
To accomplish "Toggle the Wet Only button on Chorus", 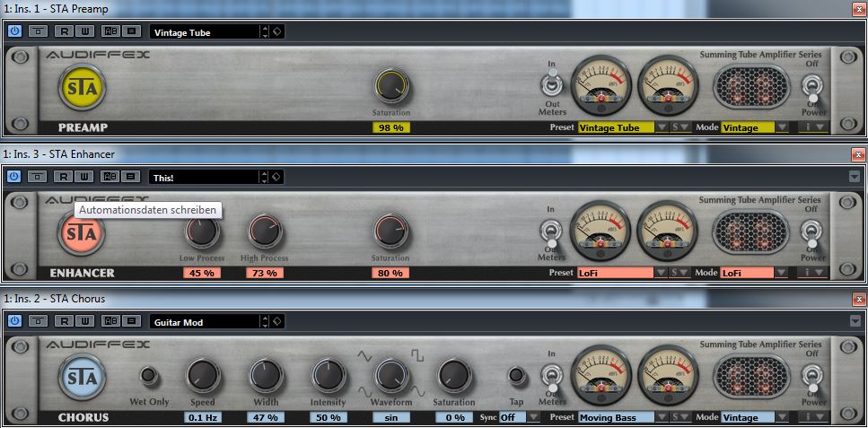I will click(x=149, y=376).
